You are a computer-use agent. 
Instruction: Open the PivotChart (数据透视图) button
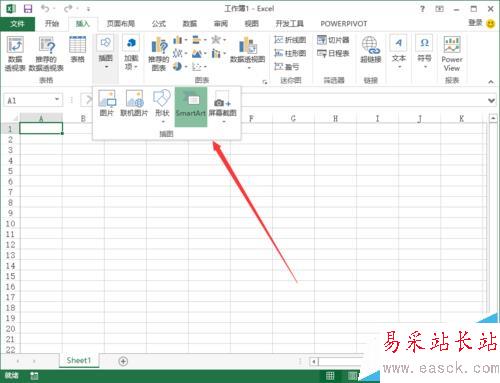tap(247, 53)
